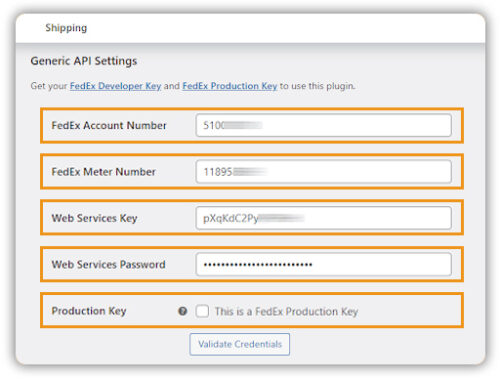The image size is (500, 380).
Task: Focus the FedEx Account Number field
Action: click(x=324, y=125)
